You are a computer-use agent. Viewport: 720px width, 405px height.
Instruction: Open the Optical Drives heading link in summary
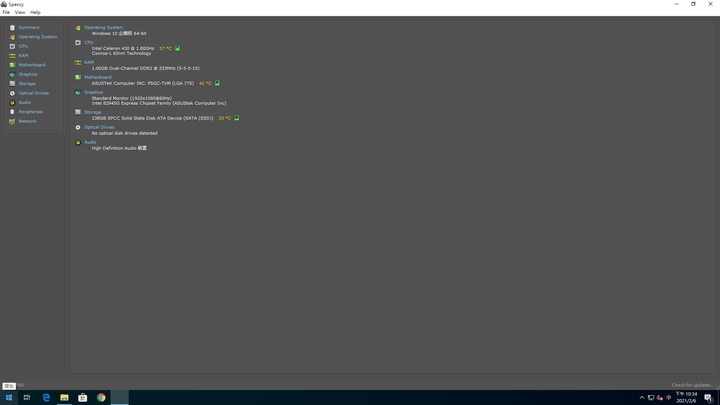99,127
